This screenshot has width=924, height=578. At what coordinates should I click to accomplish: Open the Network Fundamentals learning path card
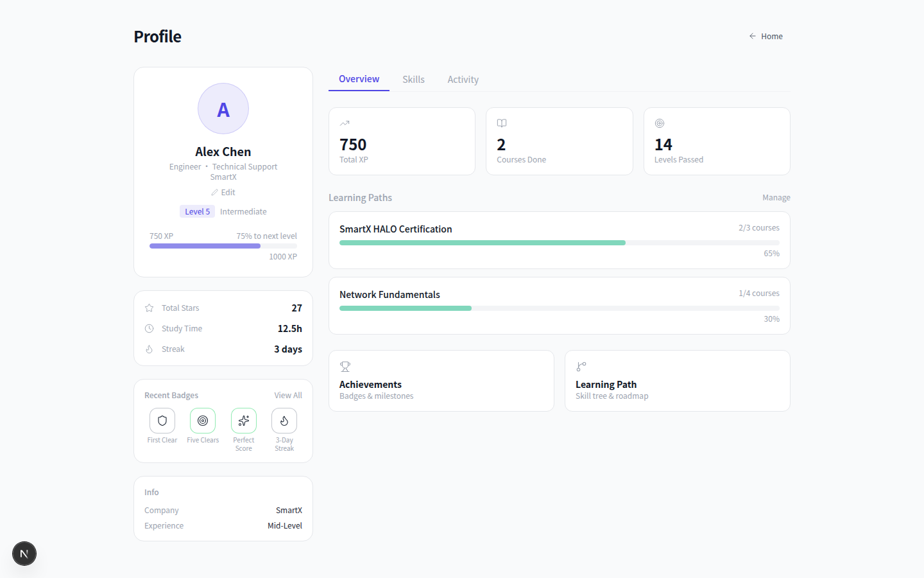tap(559, 306)
